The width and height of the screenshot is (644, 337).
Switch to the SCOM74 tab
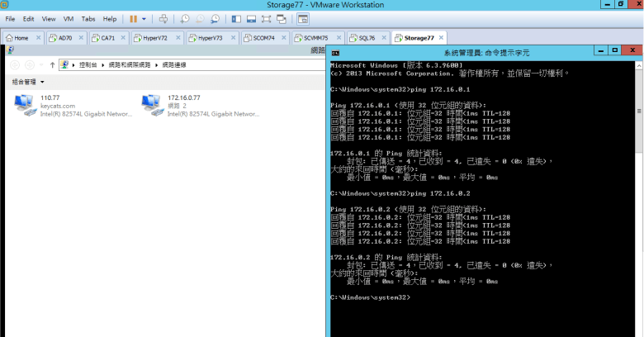260,38
